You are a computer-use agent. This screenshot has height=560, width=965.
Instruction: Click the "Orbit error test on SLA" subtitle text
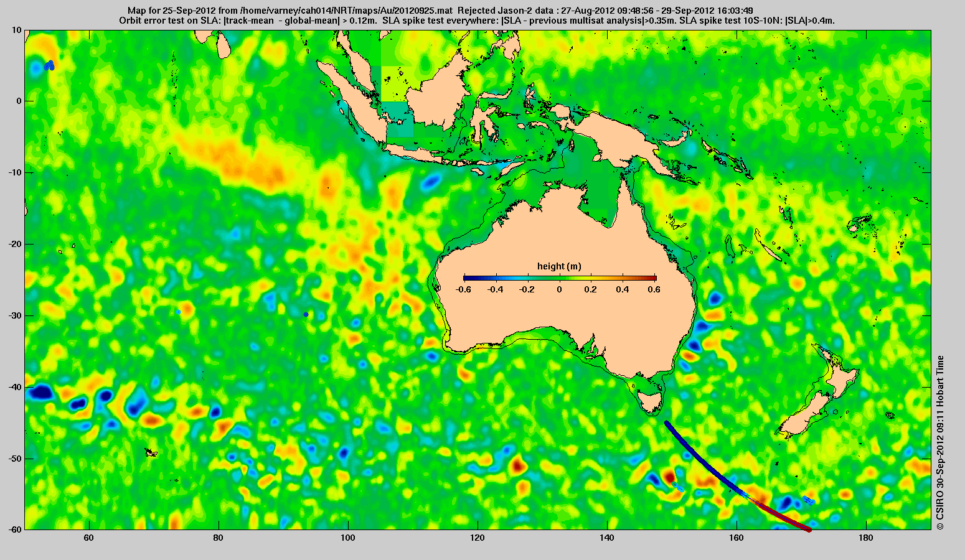170,20
